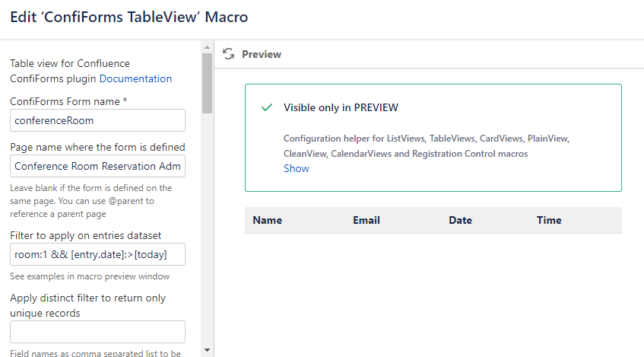Click 'Filter to apply on entries dataset' label
Screen dimensions: 644x357
pos(86,236)
